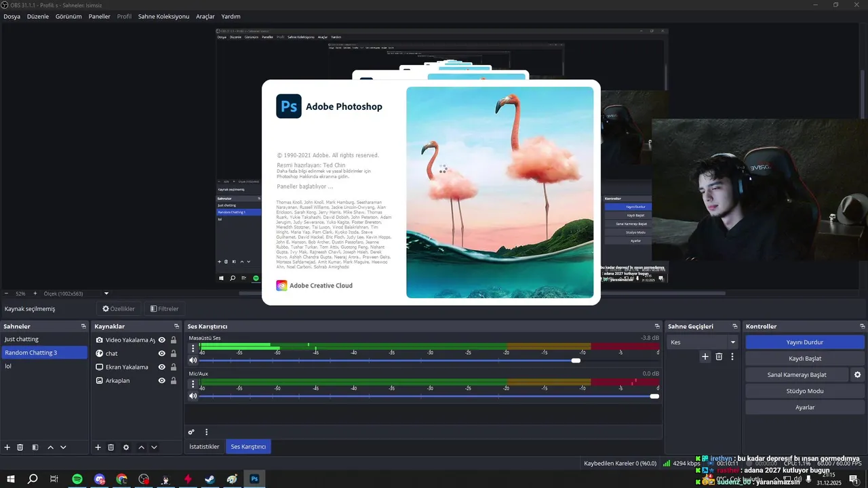Switch to the İstatistikler tab
The image size is (868, 488).
204,447
